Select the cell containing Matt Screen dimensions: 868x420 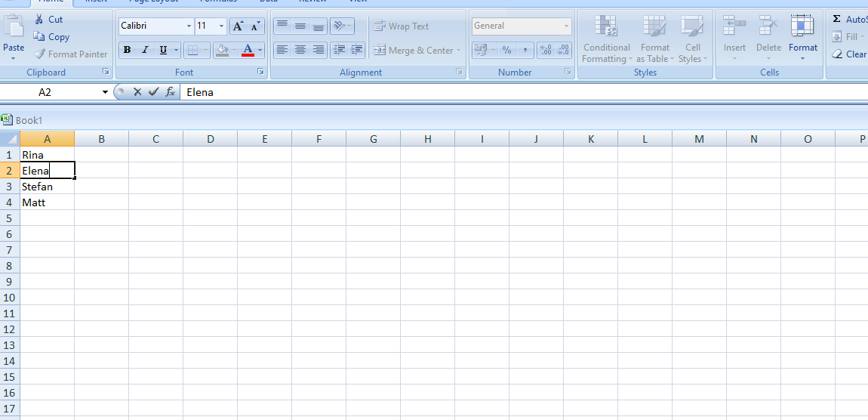47,202
